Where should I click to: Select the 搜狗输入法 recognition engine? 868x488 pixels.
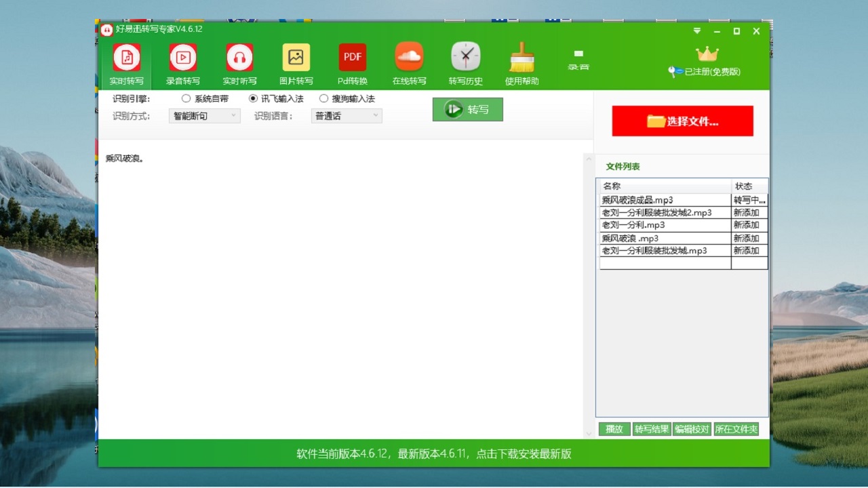[x=347, y=98]
